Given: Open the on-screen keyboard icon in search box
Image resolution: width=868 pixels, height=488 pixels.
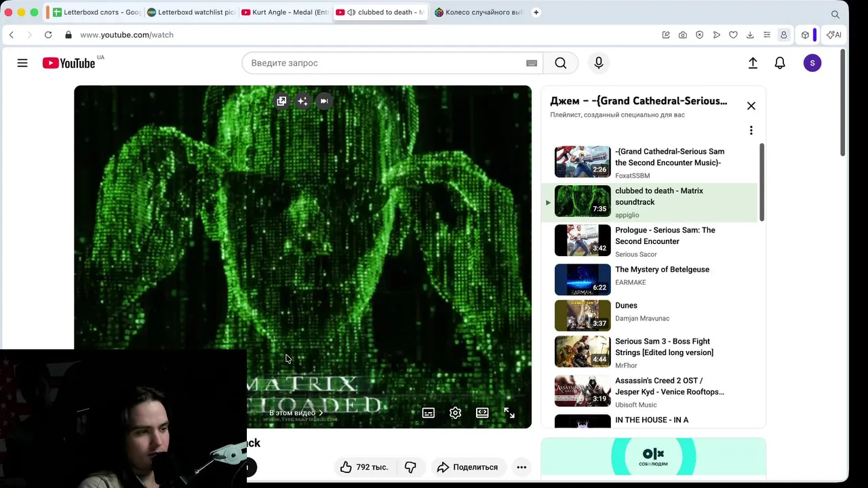Looking at the screenshot, I should tap(532, 63).
